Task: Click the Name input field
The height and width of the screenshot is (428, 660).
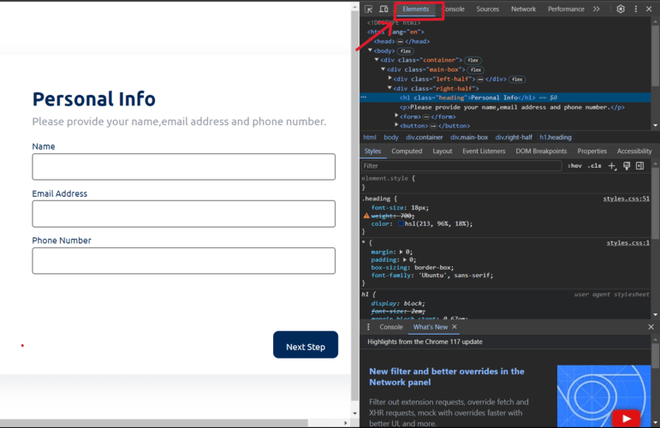Action: coord(184,167)
